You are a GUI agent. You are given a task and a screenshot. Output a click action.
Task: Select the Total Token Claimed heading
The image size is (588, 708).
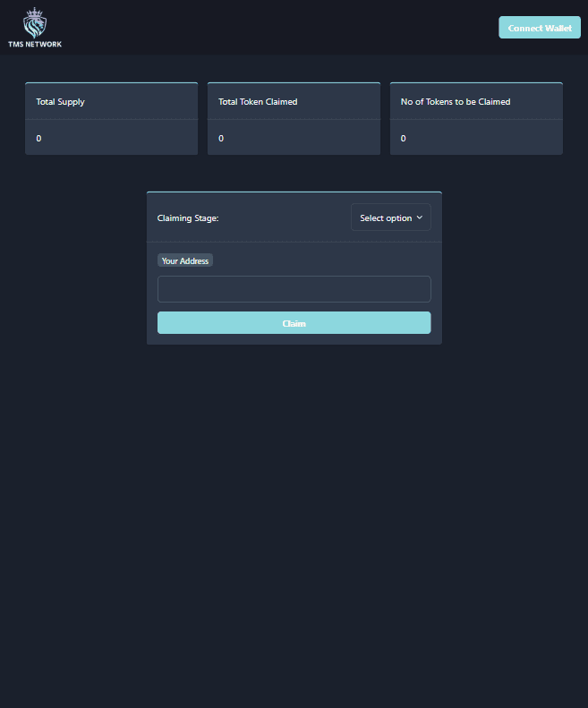coord(258,102)
